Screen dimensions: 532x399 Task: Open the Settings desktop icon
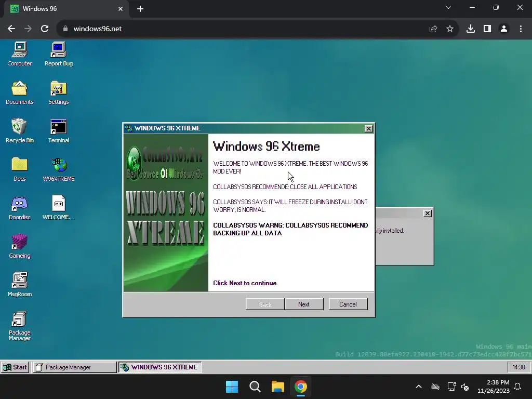click(x=58, y=92)
